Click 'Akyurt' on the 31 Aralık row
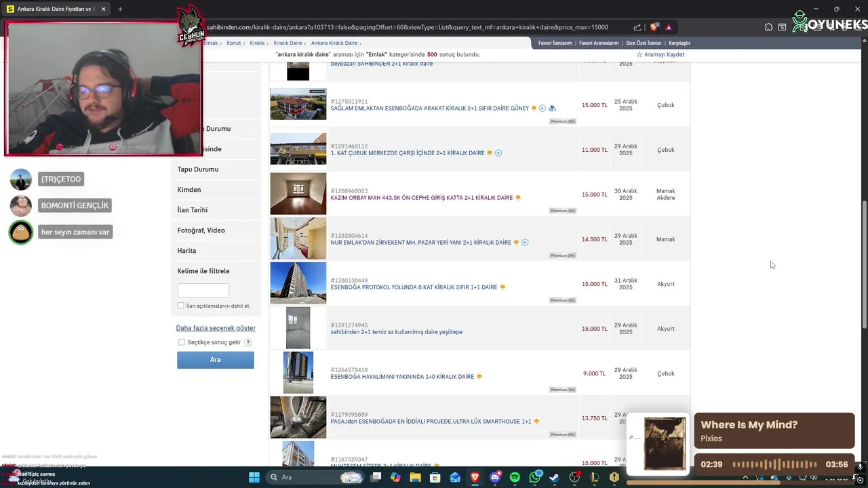The height and width of the screenshot is (488, 868). click(666, 284)
